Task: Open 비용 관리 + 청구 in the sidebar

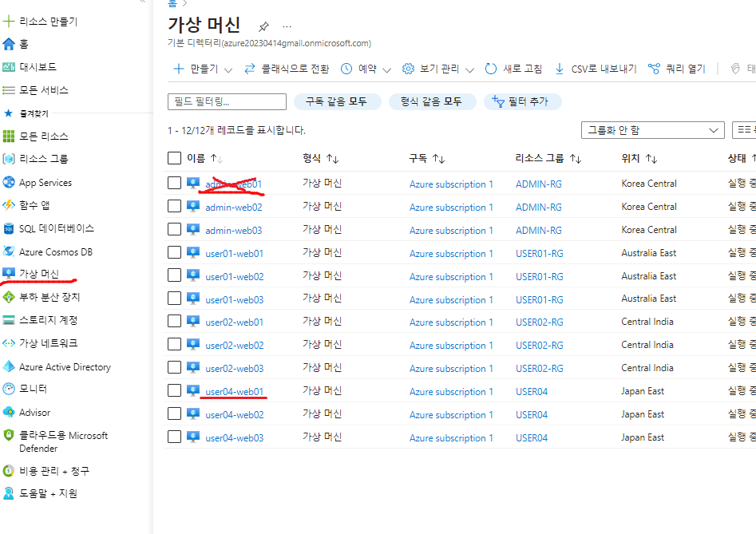Action: tap(54, 471)
